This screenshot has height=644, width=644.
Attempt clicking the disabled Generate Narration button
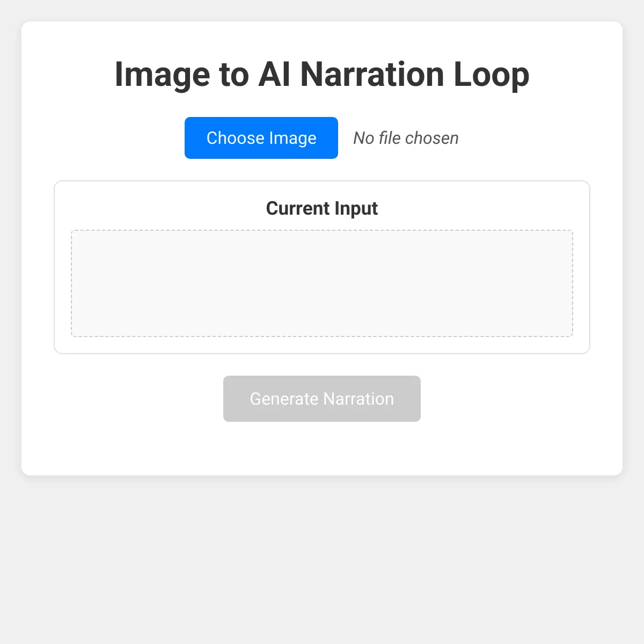click(x=321, y=398)
